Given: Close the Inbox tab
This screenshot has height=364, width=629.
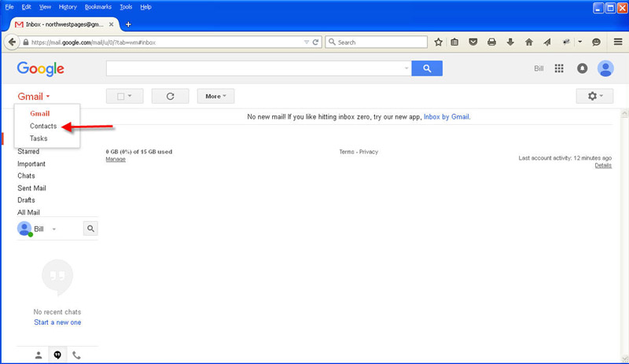Looking at the screenshot, I should coord(111,24).
